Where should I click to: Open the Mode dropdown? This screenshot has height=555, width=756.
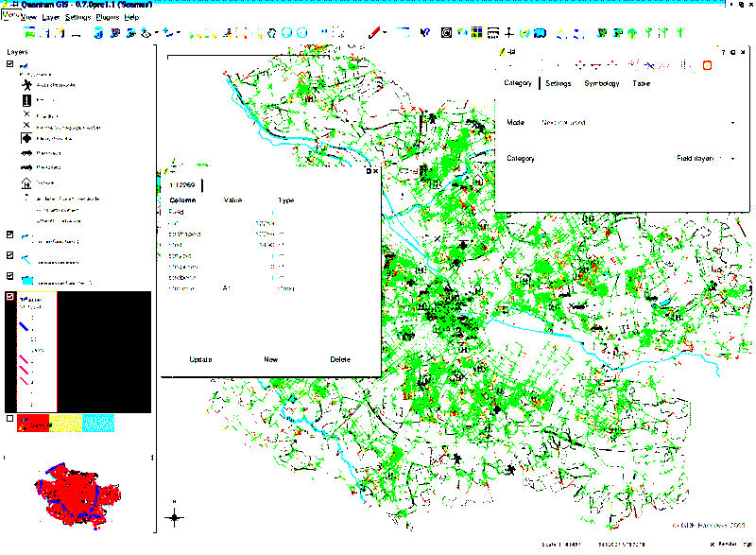[x=733, y=123]
